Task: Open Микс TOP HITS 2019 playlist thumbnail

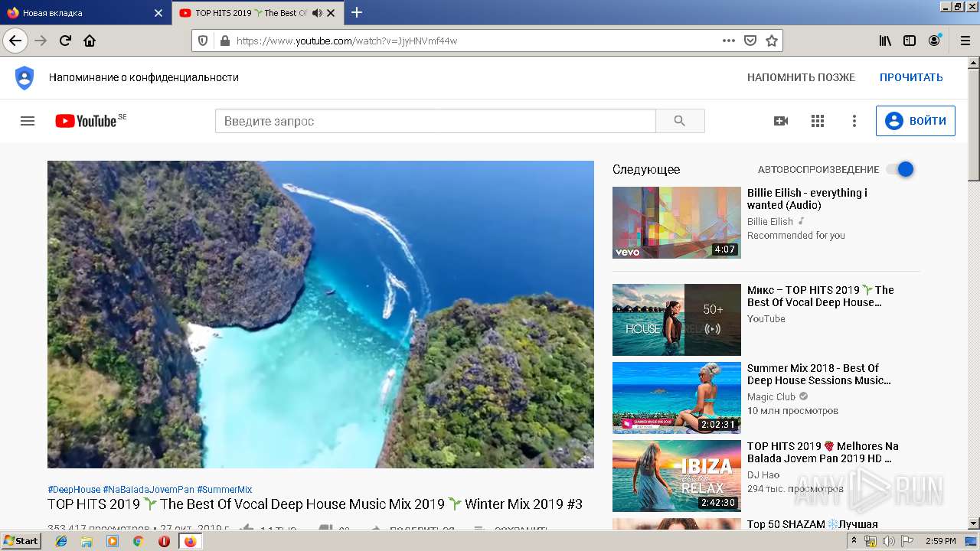Action: 677,320
